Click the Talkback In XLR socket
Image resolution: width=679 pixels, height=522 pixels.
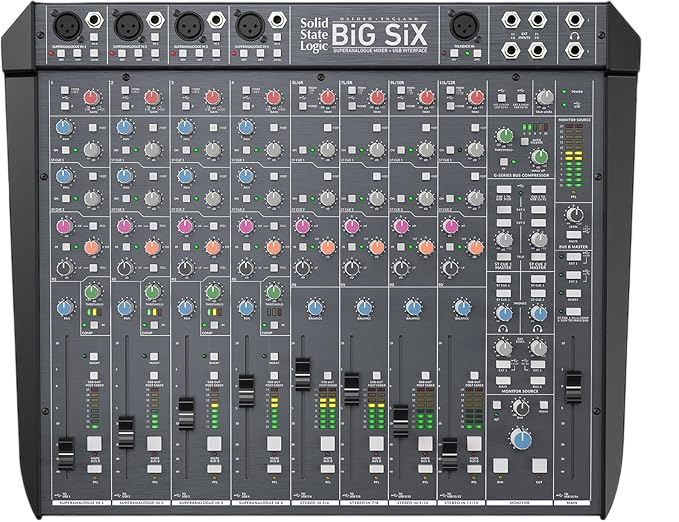[464, 25]
